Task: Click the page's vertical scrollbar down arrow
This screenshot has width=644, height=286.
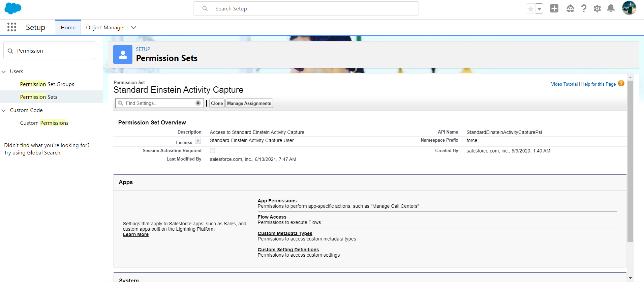Action: (630, 278)
